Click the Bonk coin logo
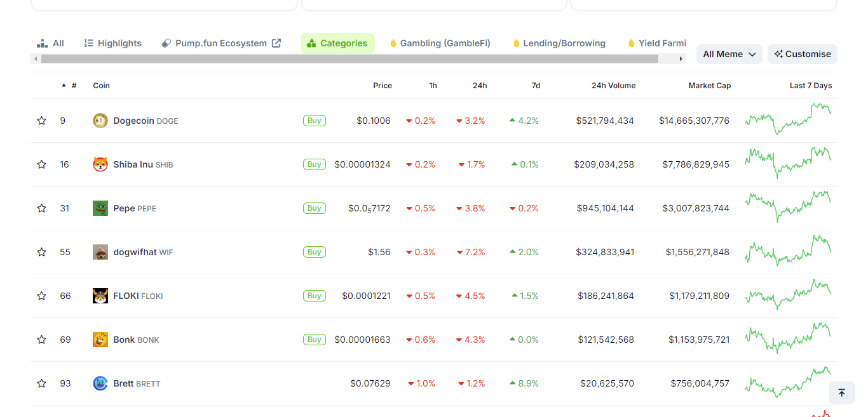868x417 pixels. [100, 340]
